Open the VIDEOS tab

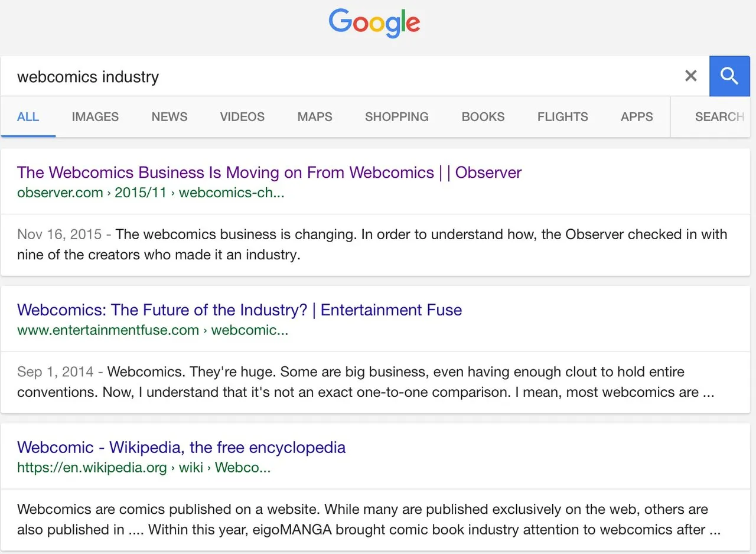point(242,117)
